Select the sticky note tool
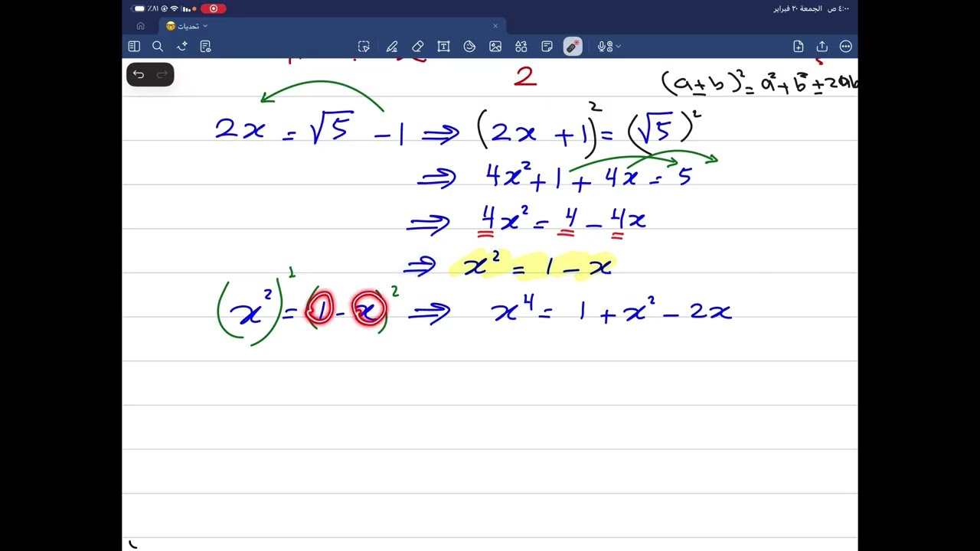The height and width of the screenshot is (551, 980). [x=547, y=47]
